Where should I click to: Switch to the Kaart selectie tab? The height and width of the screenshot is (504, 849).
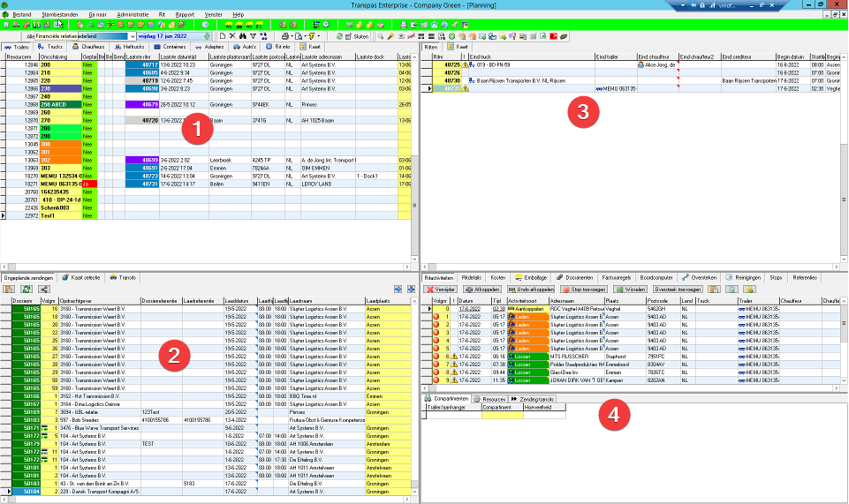[80, 277]
